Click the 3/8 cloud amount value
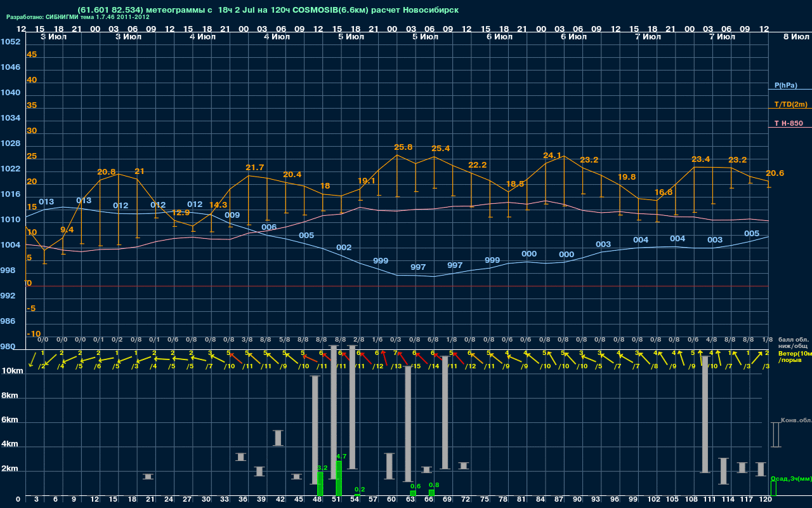 pyautogui.click(x=247, y=340)
